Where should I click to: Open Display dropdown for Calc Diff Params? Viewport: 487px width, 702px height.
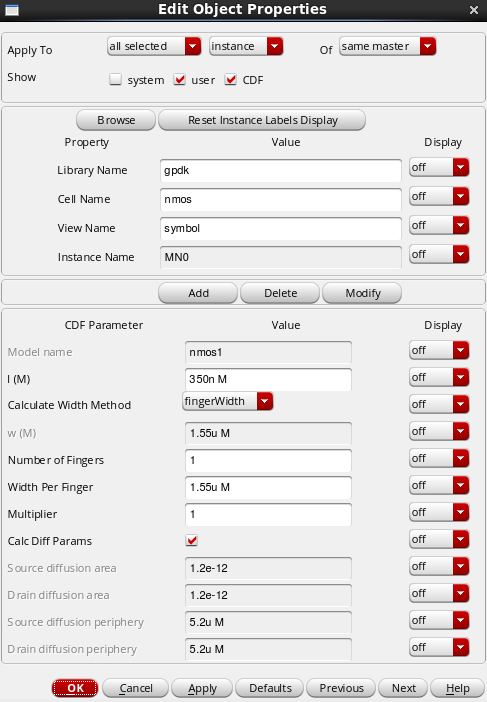click(439, 539)
